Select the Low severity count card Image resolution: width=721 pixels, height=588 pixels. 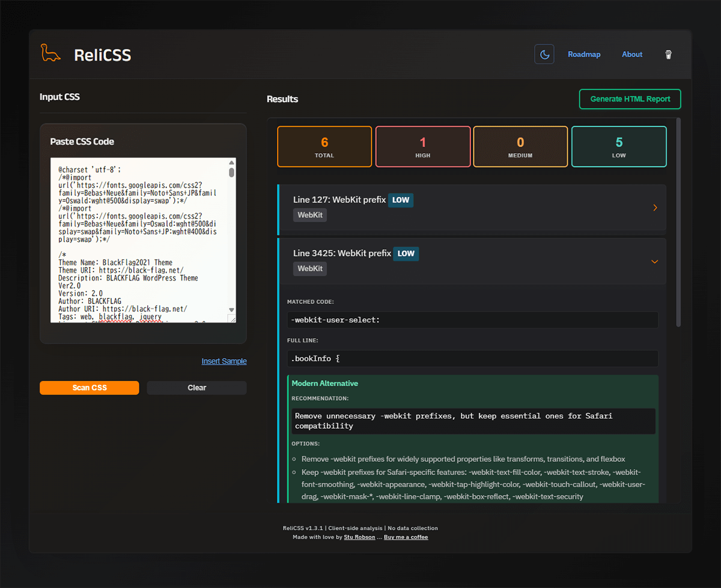point(618,147)
